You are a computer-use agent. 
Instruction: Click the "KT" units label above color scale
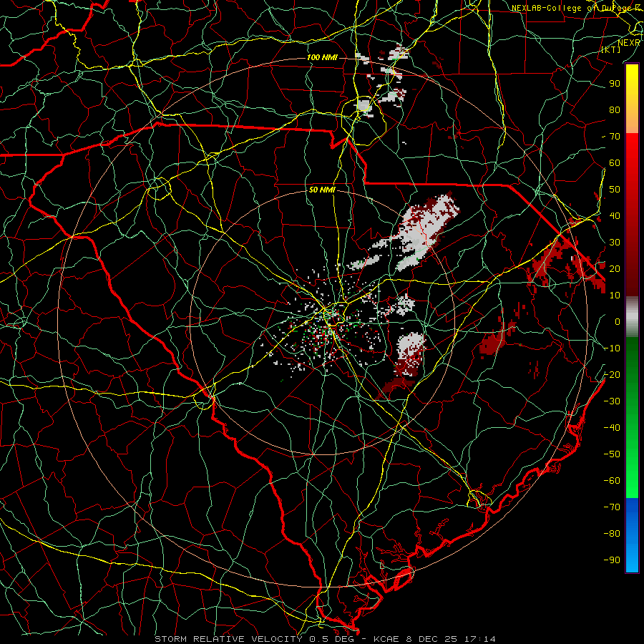click(611, 49)
